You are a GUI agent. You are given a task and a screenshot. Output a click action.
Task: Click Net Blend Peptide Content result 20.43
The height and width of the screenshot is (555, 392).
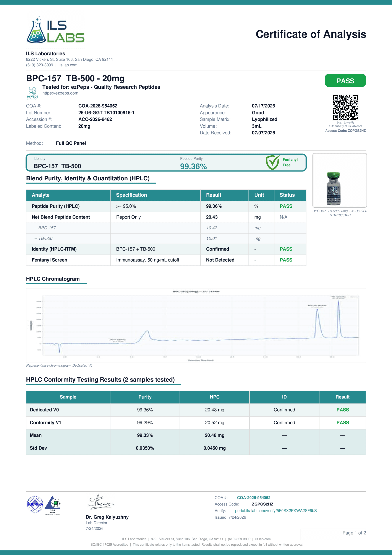pyautogui.click(x=212, y=217)
